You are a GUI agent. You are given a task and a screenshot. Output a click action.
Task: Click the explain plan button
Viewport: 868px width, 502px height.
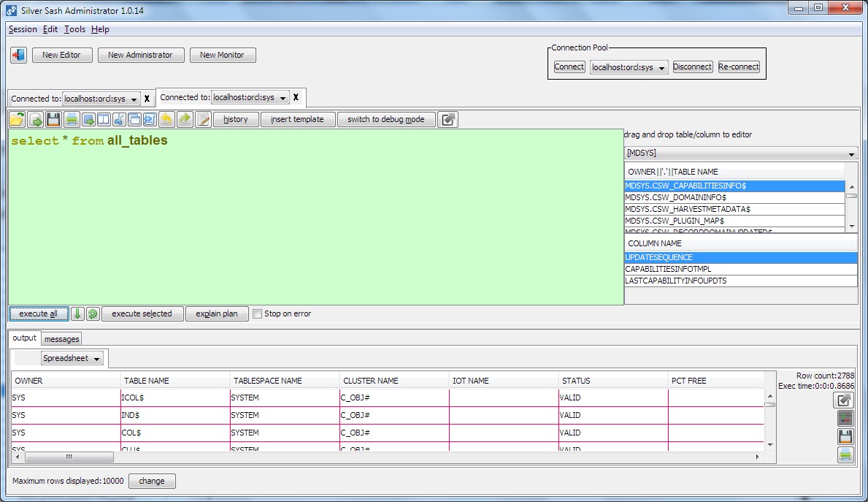[216, 313]
